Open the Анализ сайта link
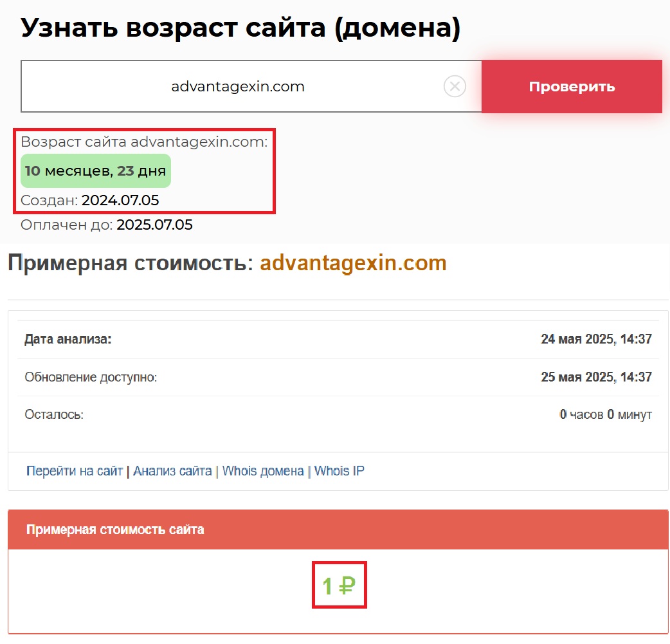The height and width of the screenshot is (644, 670). [172, 471]
